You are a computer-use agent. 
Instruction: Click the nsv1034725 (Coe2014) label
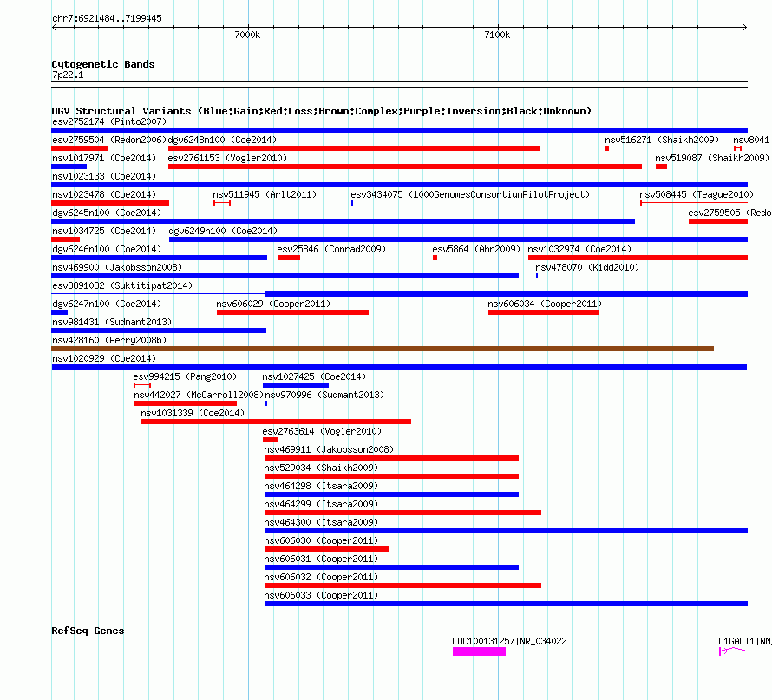point(104,231)
